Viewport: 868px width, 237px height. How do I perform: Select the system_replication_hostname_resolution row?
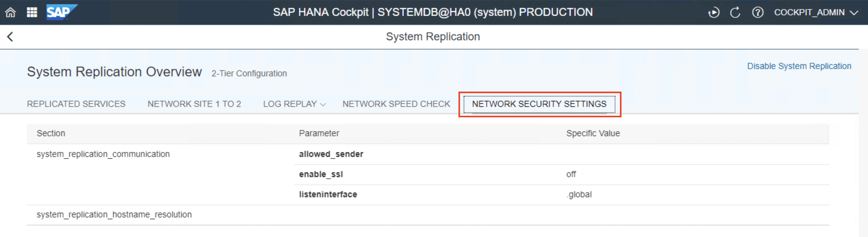[114, 215]
